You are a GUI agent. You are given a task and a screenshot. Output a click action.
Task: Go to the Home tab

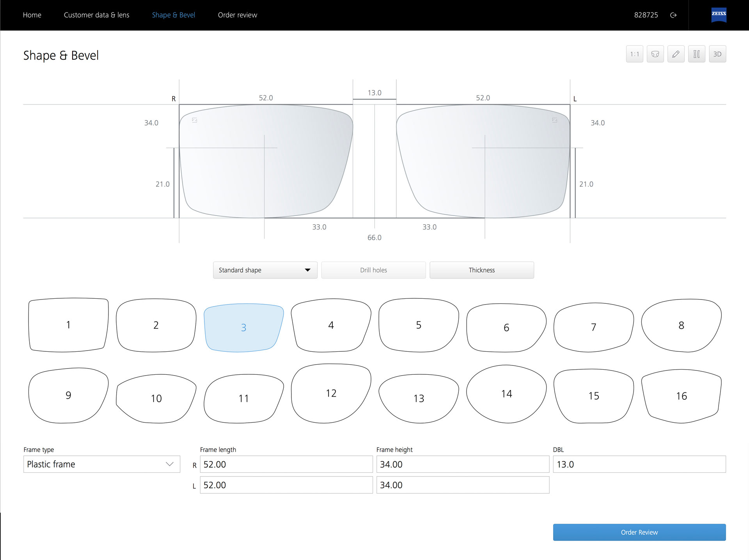(x=32, y=15)
